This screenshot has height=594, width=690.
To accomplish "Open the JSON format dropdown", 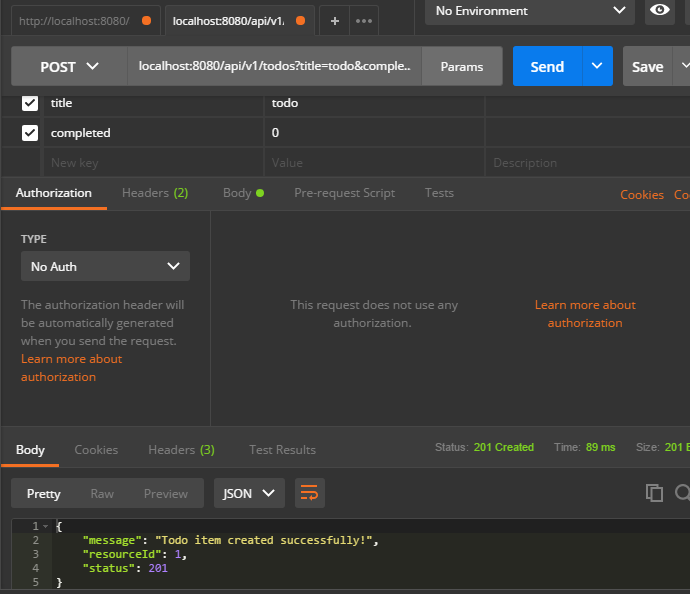I will click(x=249, y=493).
